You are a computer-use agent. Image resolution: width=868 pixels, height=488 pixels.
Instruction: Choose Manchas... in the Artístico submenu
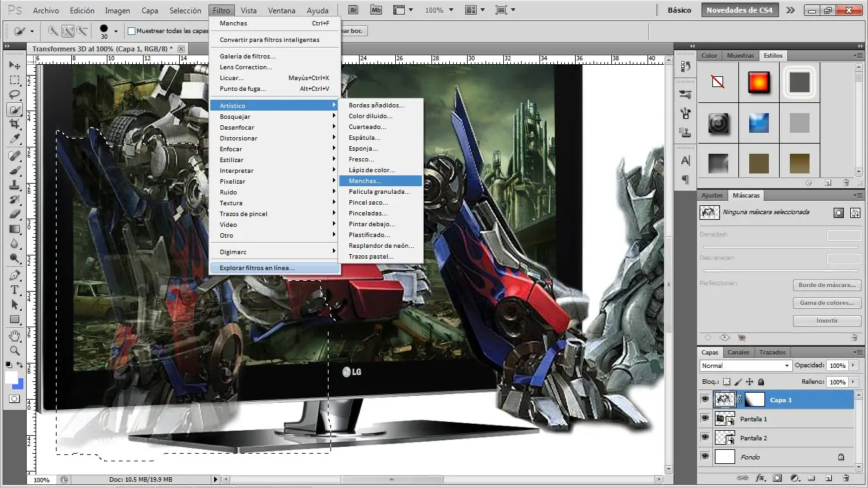click(380, 180)
